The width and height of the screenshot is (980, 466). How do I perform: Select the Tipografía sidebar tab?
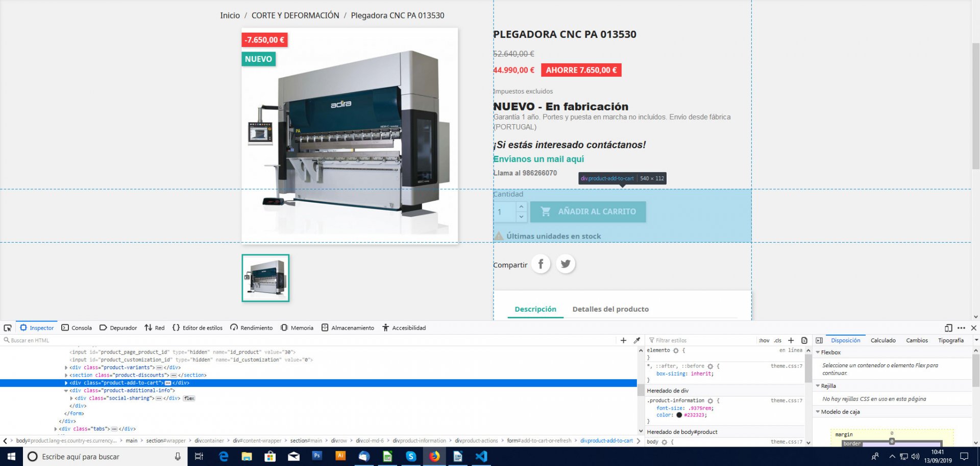[x=951, y=340]
